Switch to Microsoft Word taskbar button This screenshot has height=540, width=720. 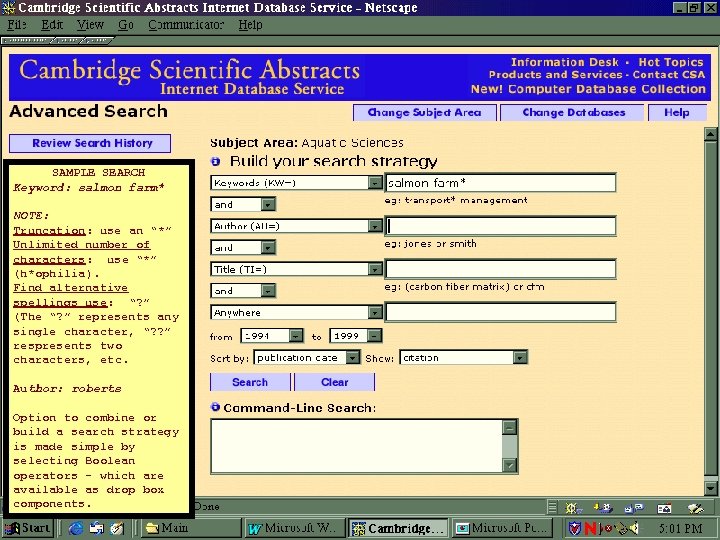[x=294, y=529]
